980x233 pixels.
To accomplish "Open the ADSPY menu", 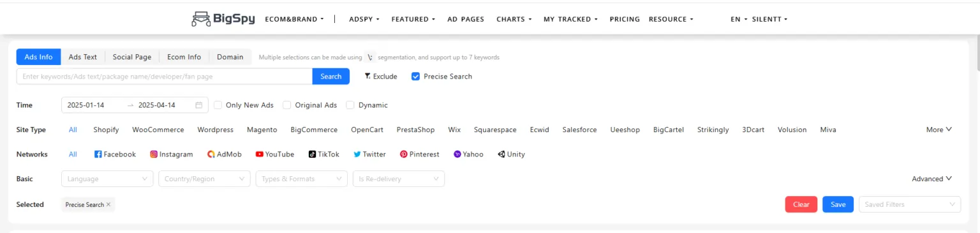I will (364, 19).
